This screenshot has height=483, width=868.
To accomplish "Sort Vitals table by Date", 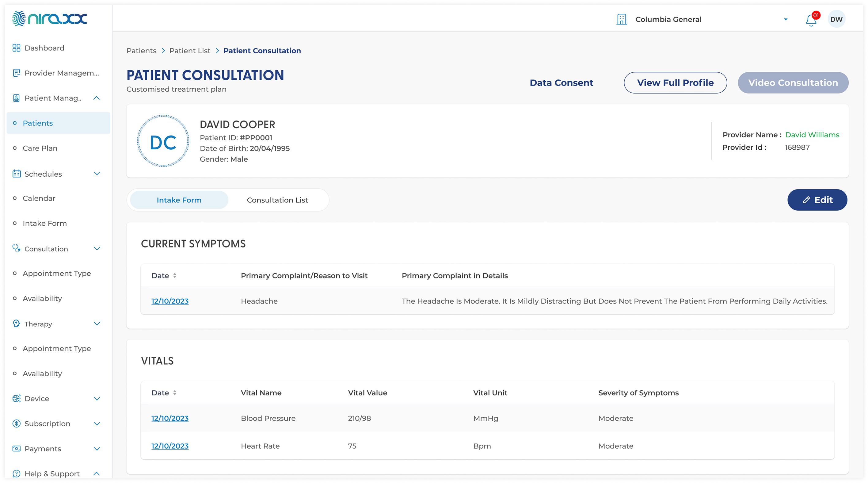I will coord(174,393).
